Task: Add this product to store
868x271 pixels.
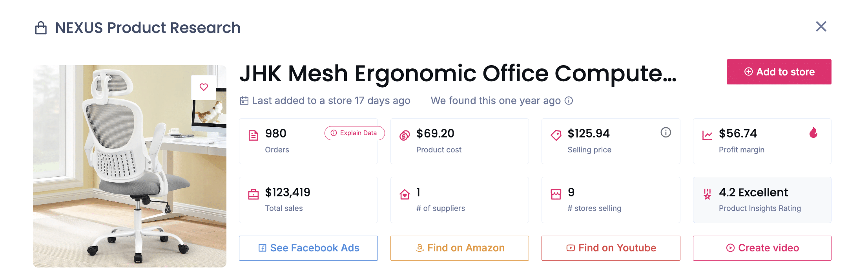Action: (779, 72)
